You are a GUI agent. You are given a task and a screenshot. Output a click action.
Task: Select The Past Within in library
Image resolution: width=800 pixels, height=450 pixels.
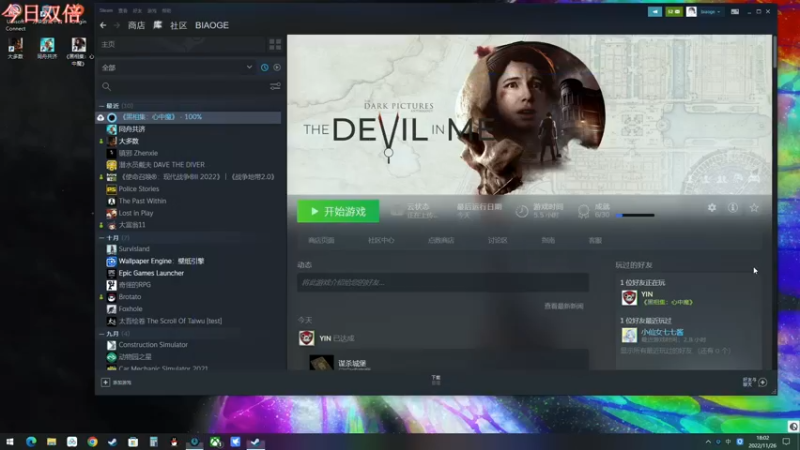click(142, 201)
